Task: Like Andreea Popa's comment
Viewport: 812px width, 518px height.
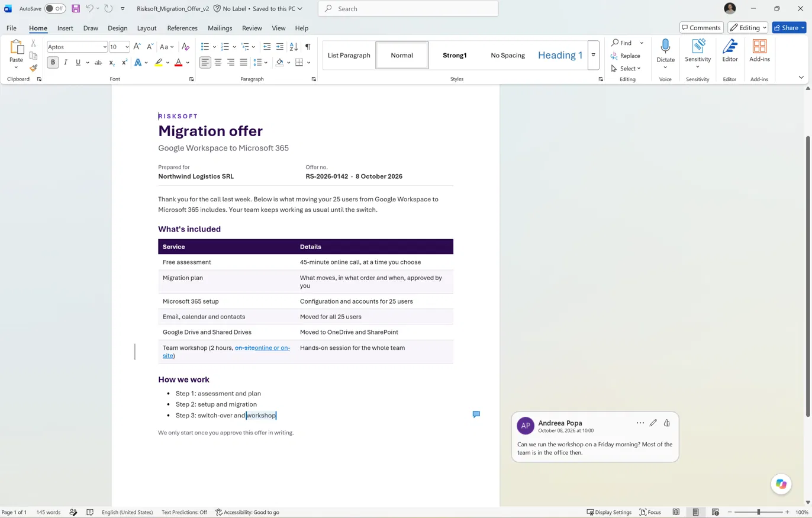Action: click(666, 423)
